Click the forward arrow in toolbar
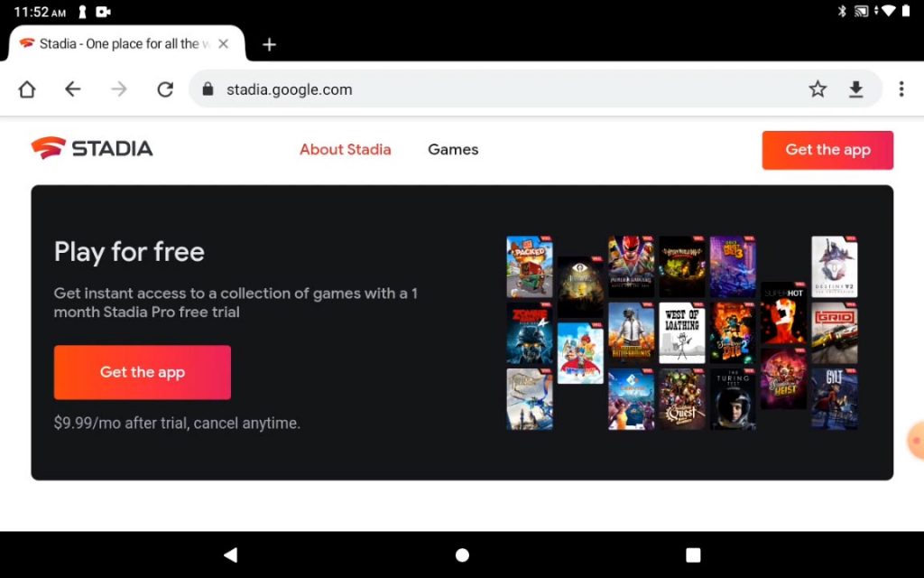This screenshot has height=578, width=924. tap(119, 89)
